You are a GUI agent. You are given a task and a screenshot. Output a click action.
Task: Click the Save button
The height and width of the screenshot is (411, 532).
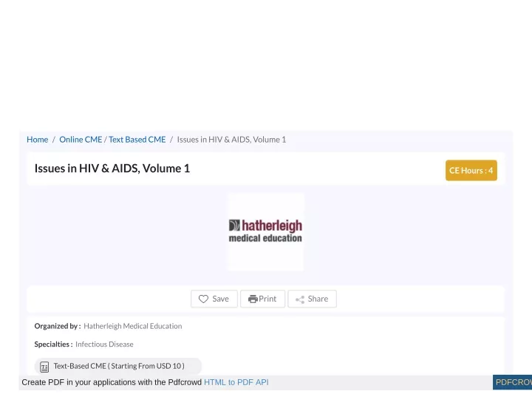tap(214, 299)
